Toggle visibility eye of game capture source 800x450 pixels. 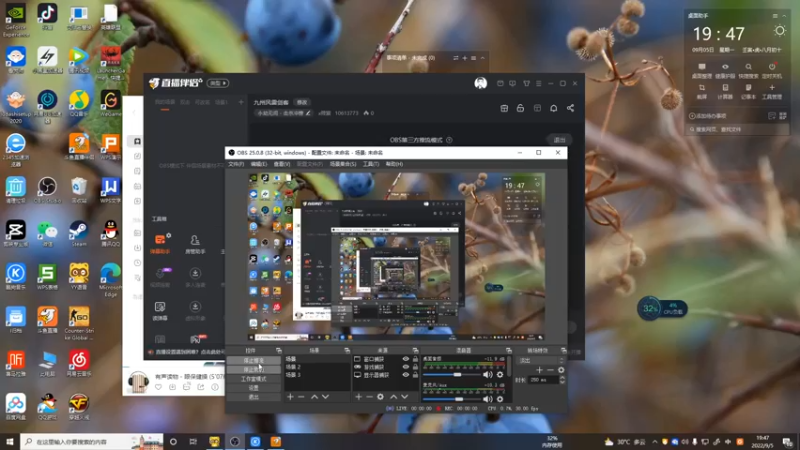pyautogui.click(x=406, y=367)
